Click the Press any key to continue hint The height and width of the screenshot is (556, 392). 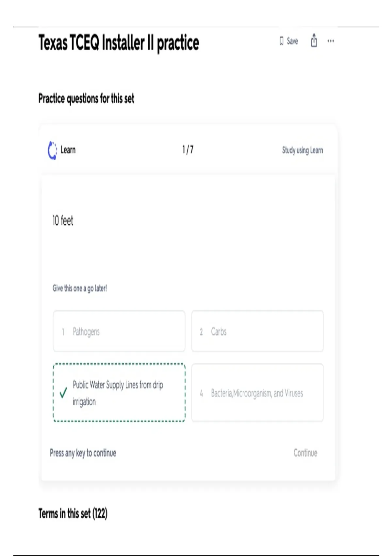[x=83, y=453]
